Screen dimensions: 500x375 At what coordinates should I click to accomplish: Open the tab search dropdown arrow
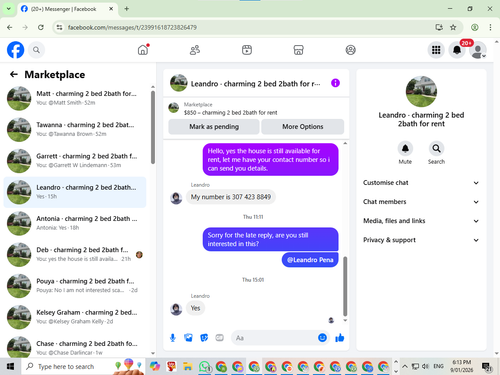[x=9, y=9]
